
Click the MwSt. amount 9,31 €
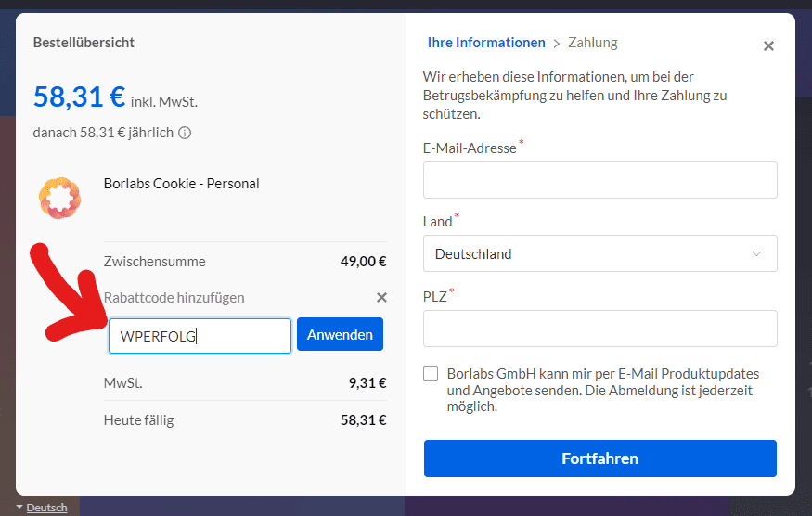[367, 383]
